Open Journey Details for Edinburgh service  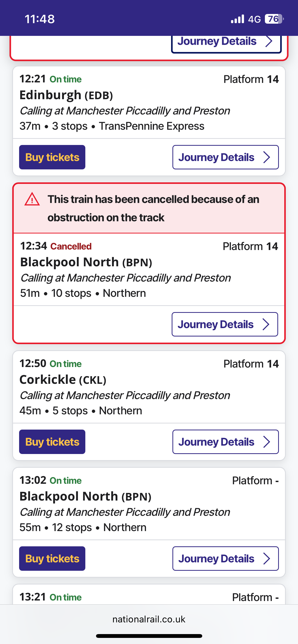coord(216,157)
